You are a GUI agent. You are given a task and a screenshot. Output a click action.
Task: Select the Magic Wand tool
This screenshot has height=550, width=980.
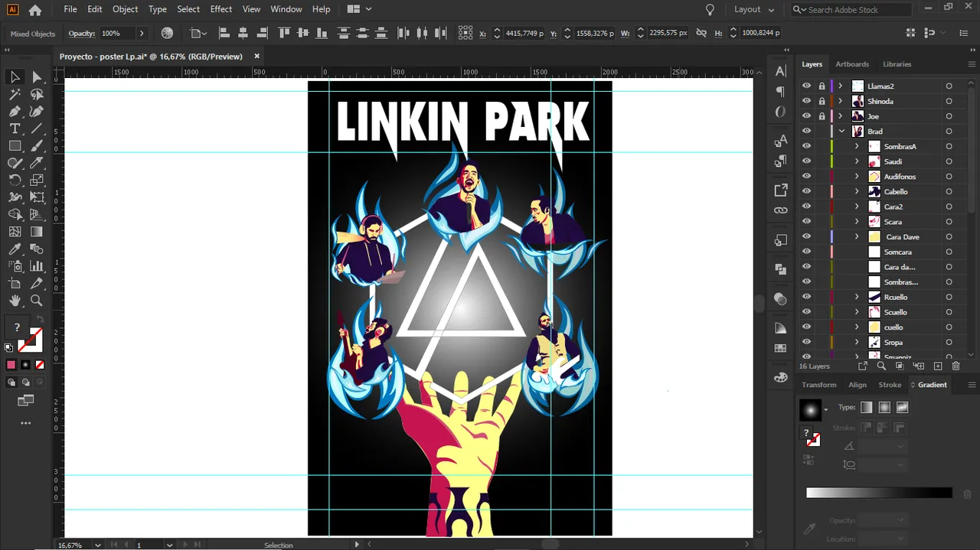[15, 95]
